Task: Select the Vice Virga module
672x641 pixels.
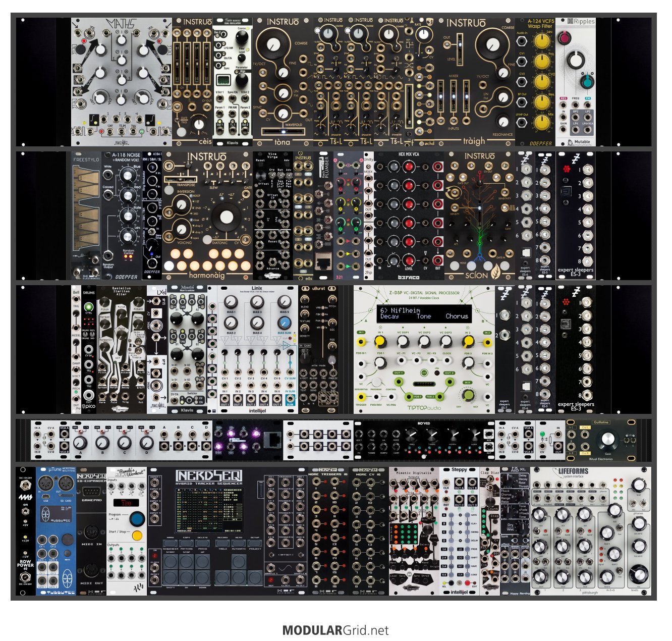Action: click(273, 216)
